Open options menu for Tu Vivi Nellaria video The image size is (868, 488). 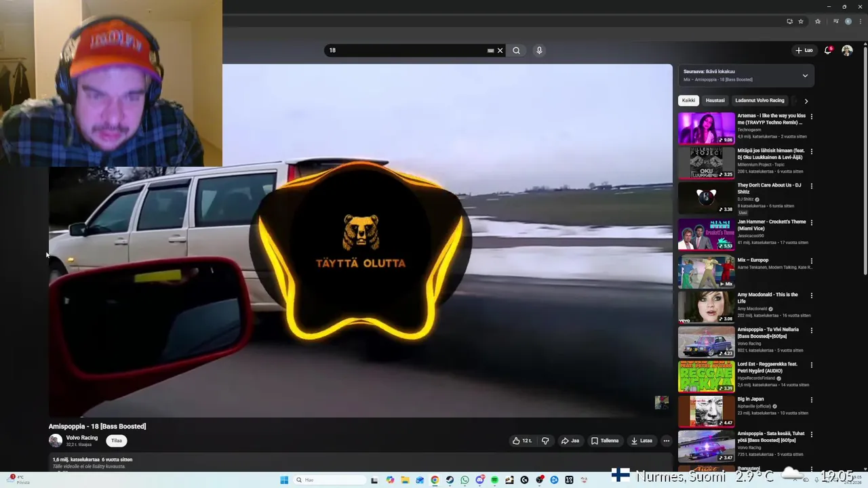point(811,330)
